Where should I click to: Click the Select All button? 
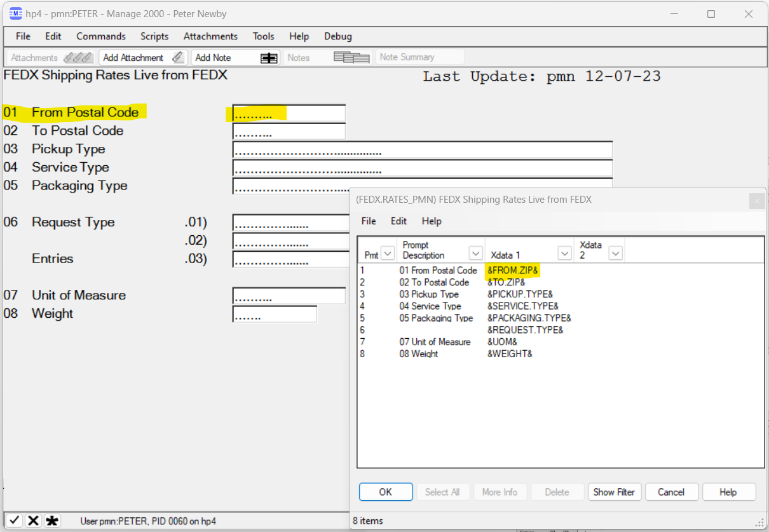click(442, 492)
